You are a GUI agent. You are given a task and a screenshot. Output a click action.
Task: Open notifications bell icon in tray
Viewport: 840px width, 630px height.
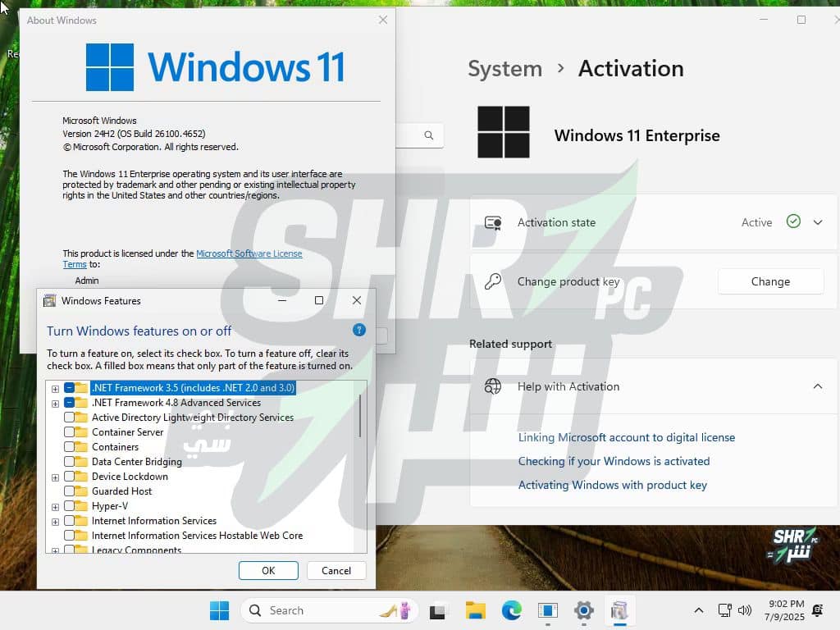pos(818,610)
